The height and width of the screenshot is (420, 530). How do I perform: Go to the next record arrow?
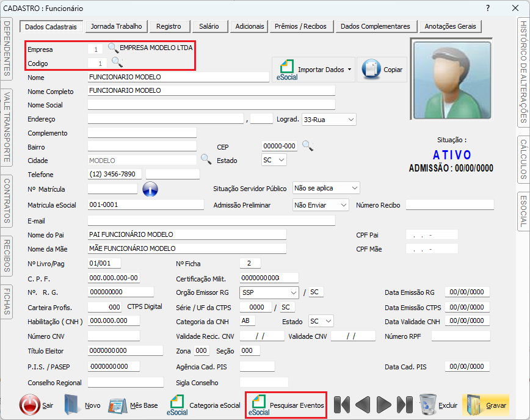(384, 405)
